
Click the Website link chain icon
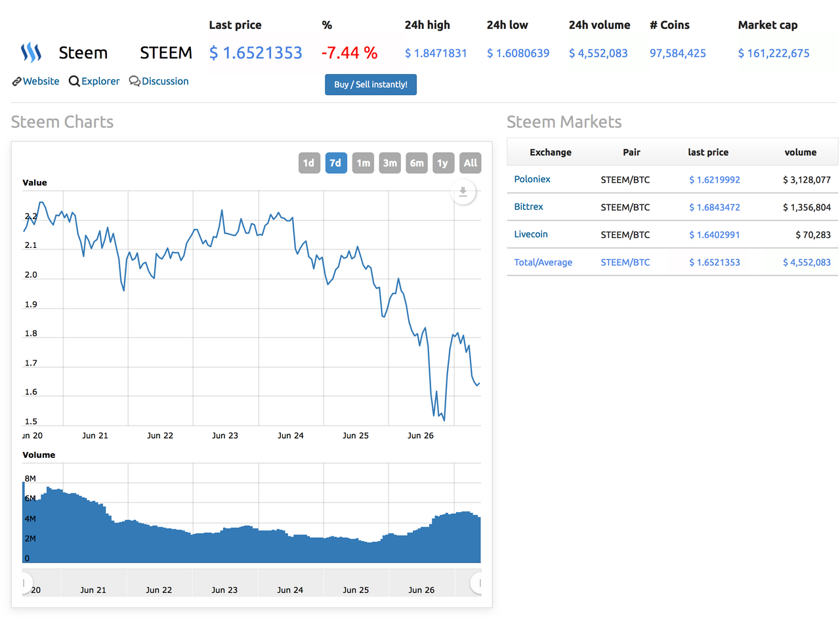point(16,81)
